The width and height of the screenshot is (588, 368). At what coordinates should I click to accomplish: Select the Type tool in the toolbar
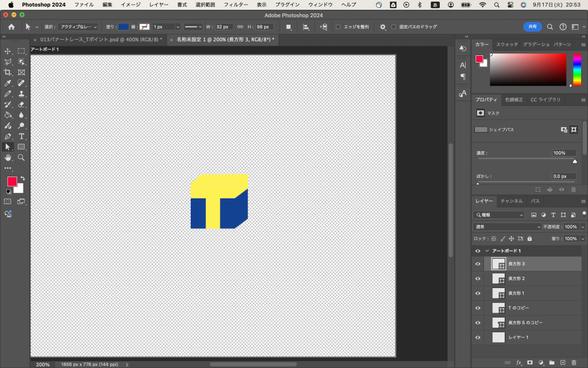coord(21,136)
